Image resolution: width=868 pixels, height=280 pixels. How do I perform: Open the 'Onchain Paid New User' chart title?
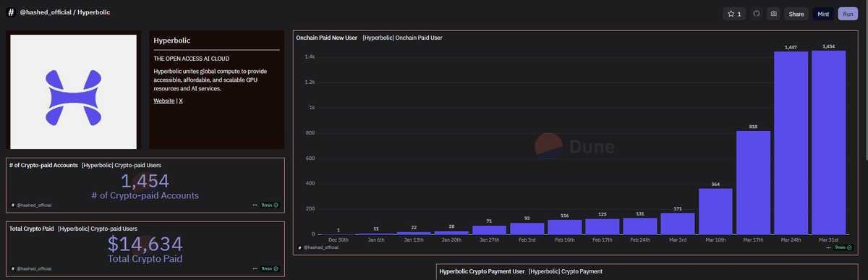tap(326, 37)
